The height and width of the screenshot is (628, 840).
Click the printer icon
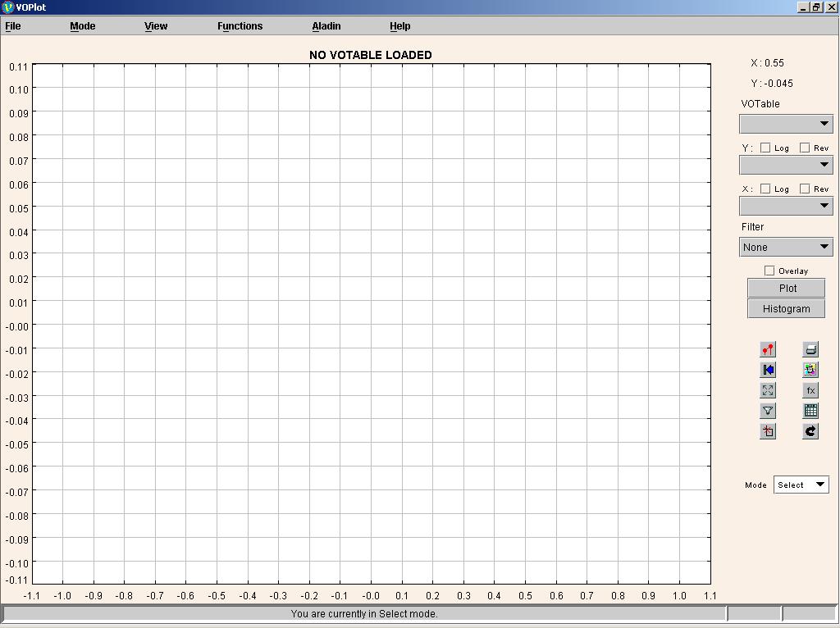[810, 350]
